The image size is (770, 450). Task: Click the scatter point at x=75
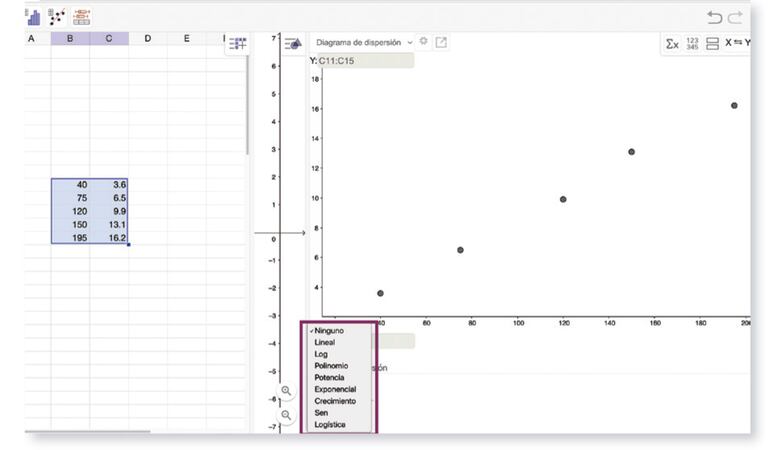pos(460,251)
